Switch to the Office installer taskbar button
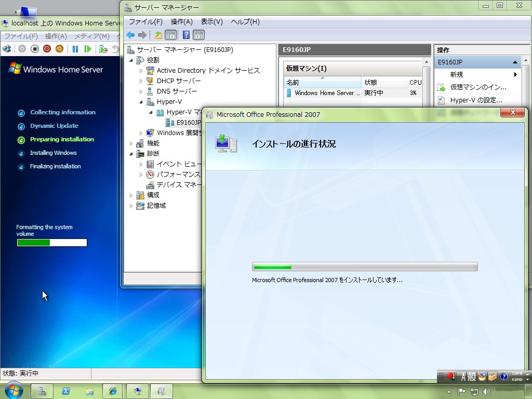 point(162,391)
